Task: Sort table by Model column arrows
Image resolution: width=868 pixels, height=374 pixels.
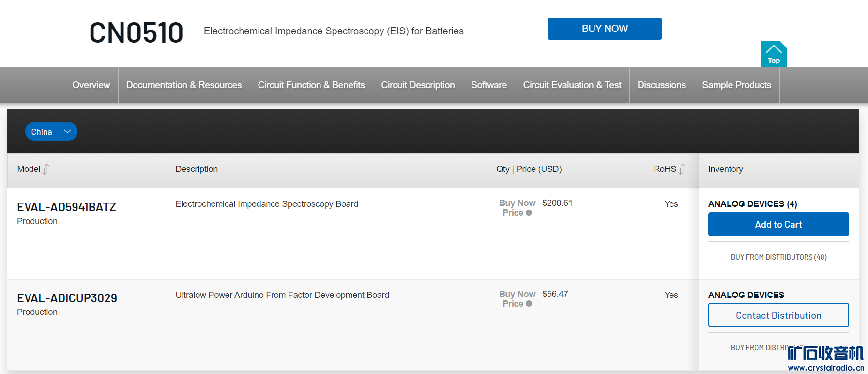Action: coord(46,169)
